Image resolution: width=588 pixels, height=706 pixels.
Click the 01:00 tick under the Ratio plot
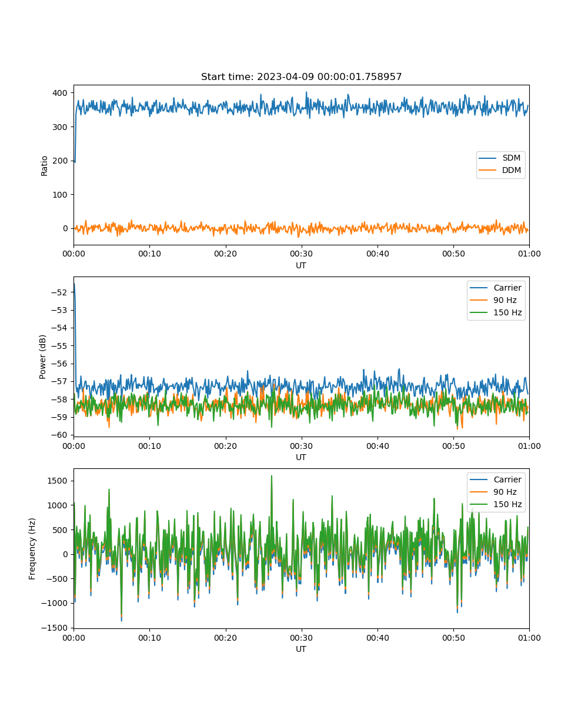529,254
